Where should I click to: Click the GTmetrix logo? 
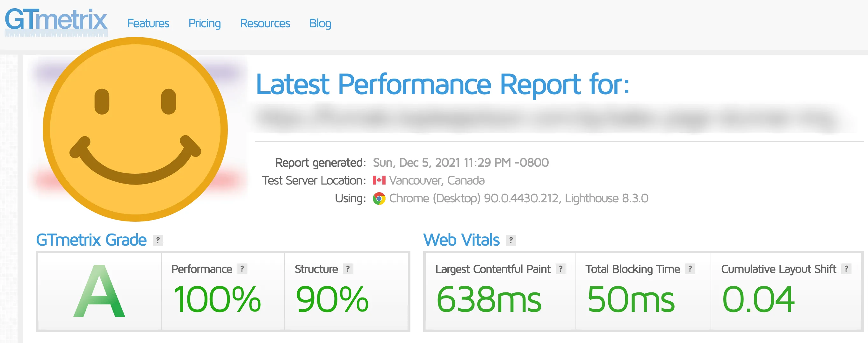pyautogui.click(x=56, y=22)
